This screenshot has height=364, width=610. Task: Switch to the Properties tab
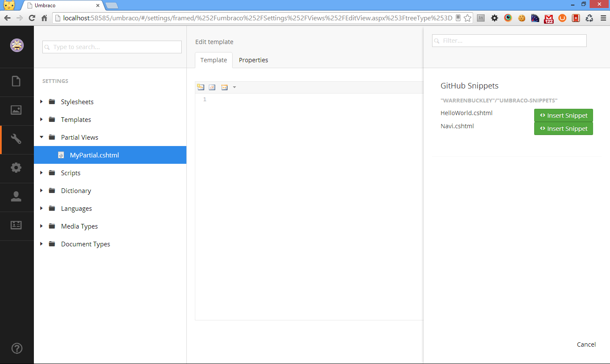(x=253, y=60)
